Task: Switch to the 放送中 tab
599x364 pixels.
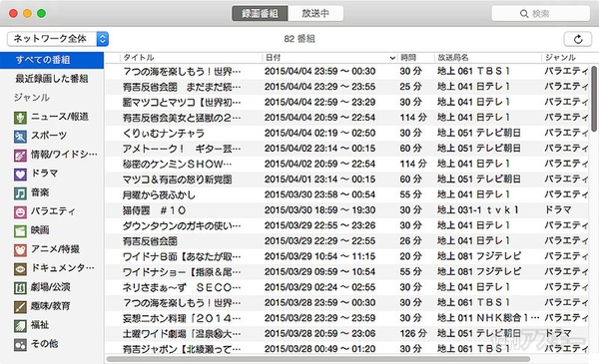Action: pyautogui.click(x=315, y=13)
